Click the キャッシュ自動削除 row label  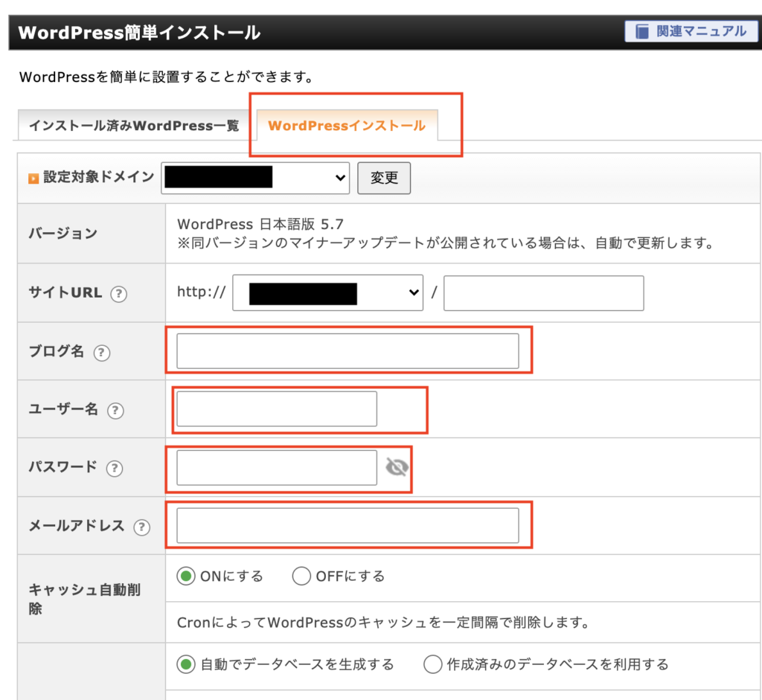click(x=85, y=599)
